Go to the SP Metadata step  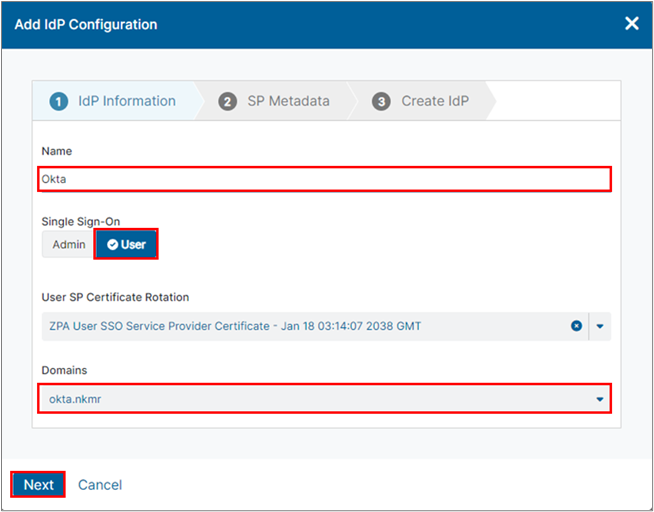tap(275, 101)
